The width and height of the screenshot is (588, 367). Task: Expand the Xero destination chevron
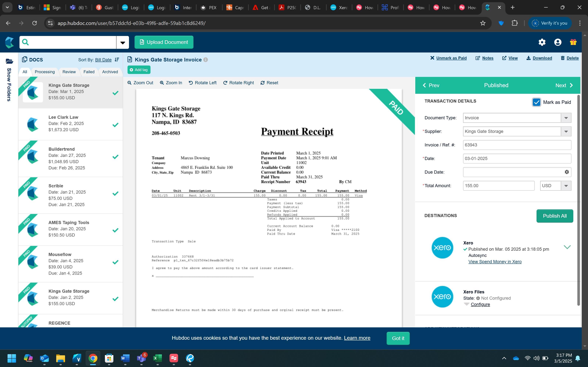click(567, 247)
